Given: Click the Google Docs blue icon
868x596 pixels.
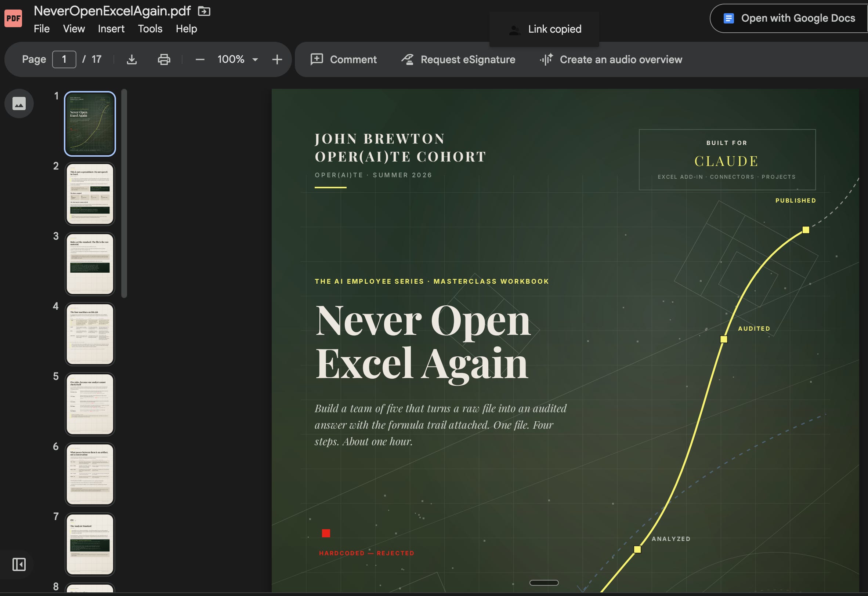Looking at the screenshot, I should point(728,18).
